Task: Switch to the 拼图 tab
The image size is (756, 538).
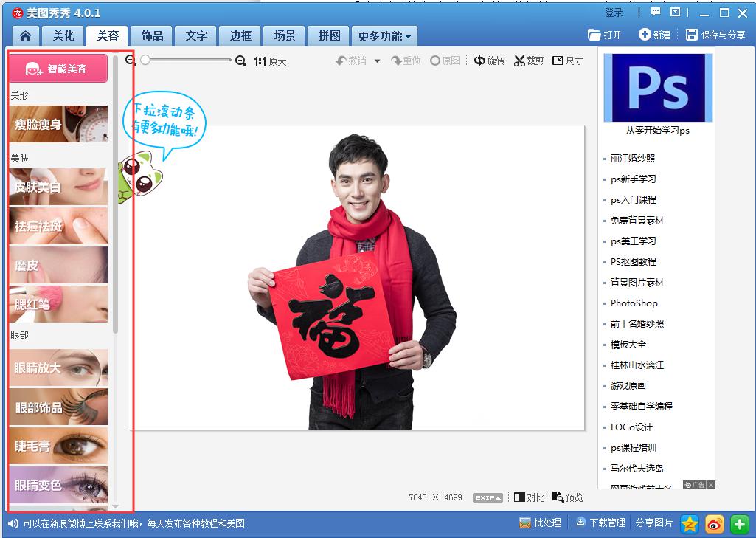Action: click(329, 35)
